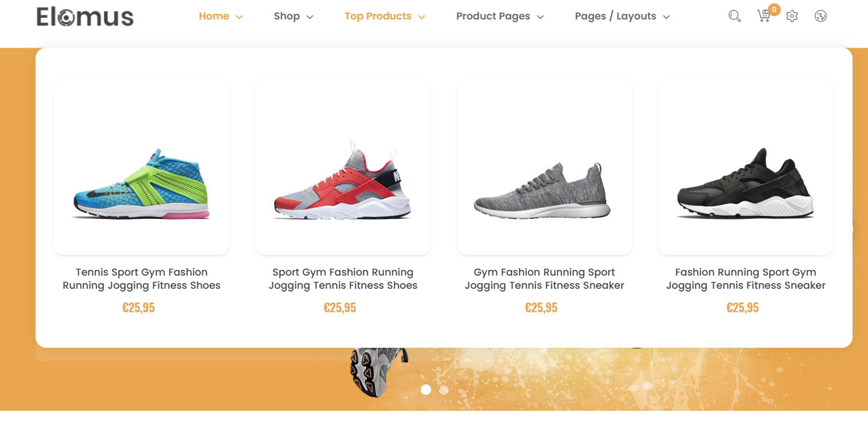
Task: Select the first slider pagination dot
Action: point(425,390)
